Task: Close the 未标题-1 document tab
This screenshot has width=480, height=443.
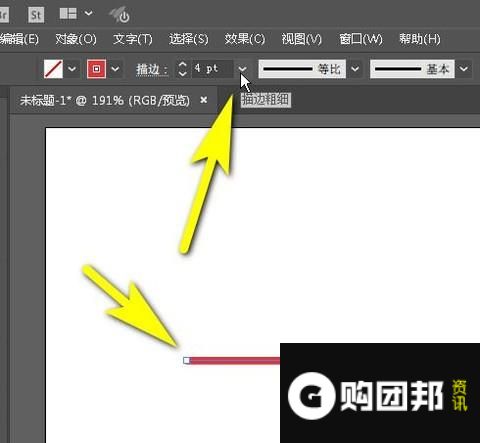Action: tap(204, 100)
